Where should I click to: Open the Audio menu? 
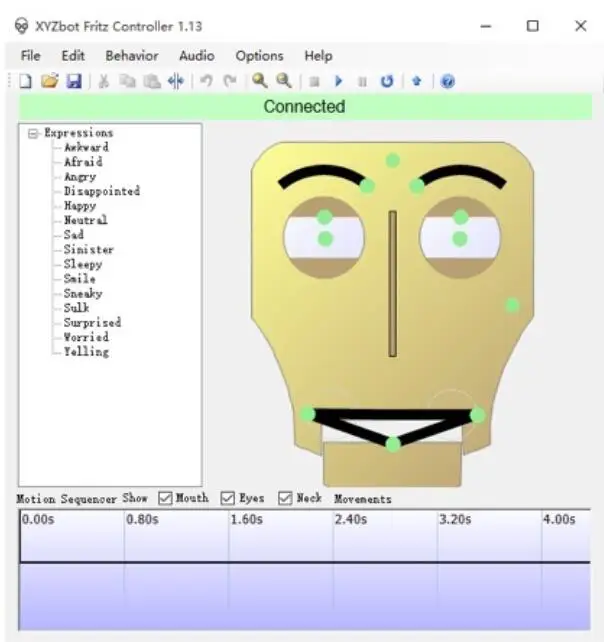coord(197,56)
